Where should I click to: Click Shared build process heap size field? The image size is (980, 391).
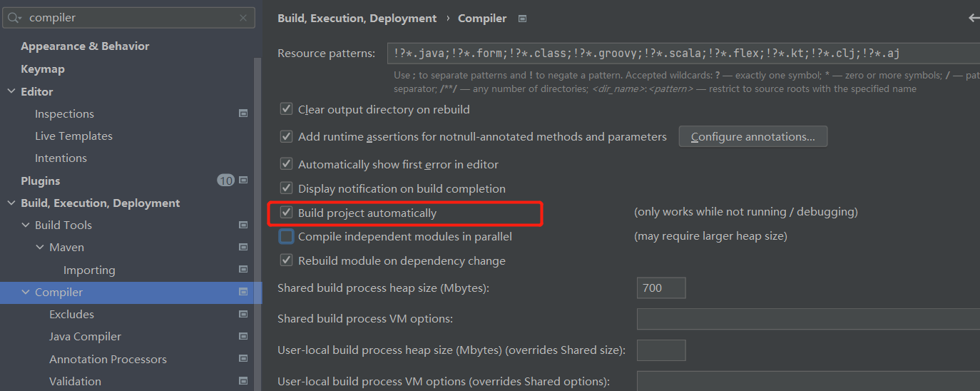(660, 288)
